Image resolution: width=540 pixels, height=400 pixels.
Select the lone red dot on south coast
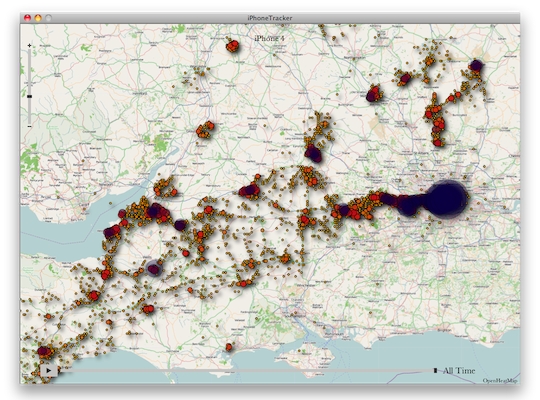[229, 347]
